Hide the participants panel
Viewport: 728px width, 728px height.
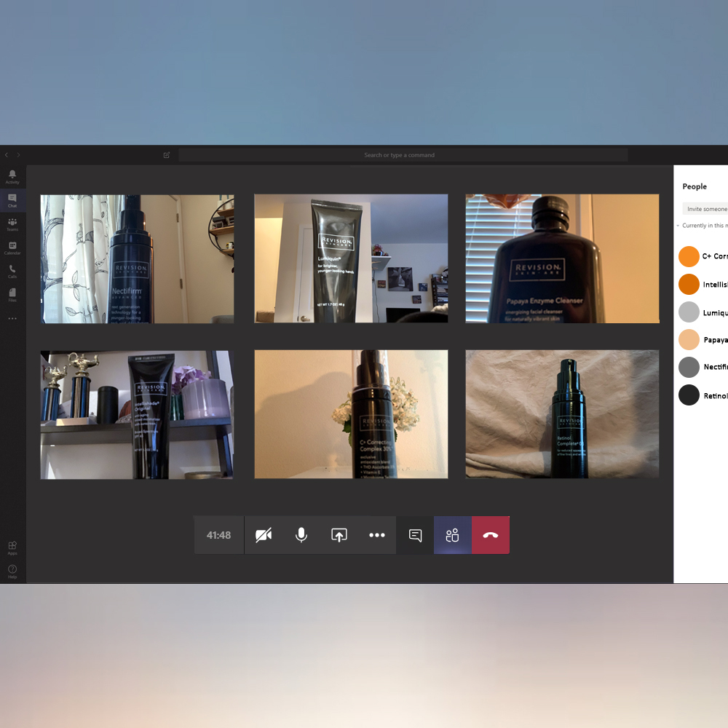pyautogui.click(x=453, y=535)
